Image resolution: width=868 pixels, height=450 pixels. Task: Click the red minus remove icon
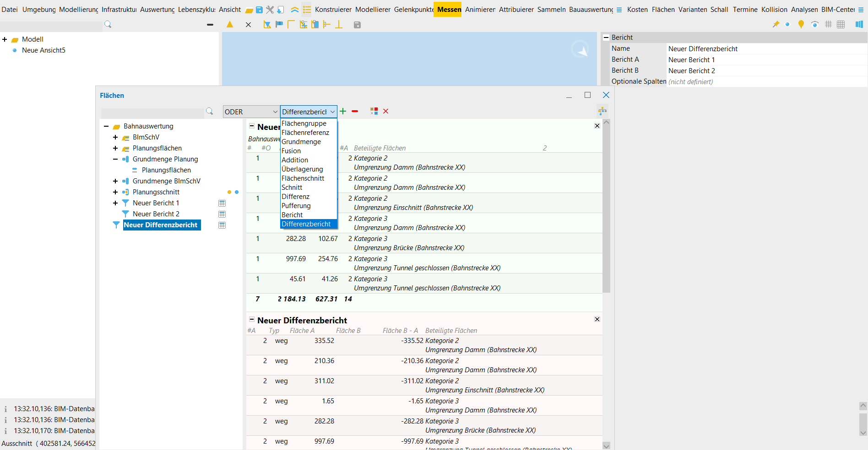(x=355, y=111)
